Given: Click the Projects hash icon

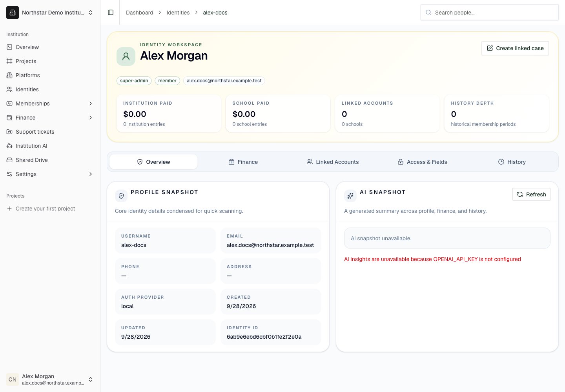Looking at the screenshot, I should point(9,61).
